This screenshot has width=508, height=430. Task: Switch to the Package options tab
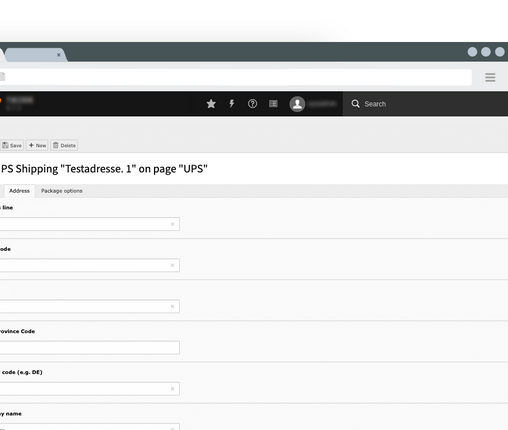coord(62,191)
